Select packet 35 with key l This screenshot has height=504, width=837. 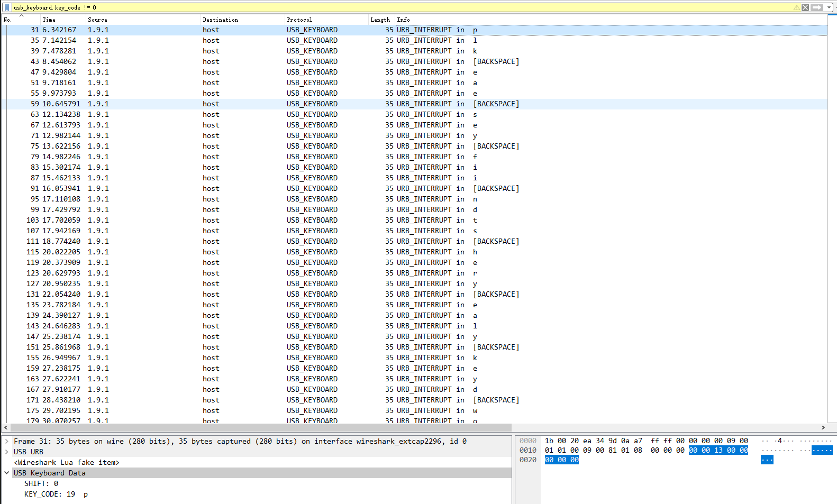point(415,40)
